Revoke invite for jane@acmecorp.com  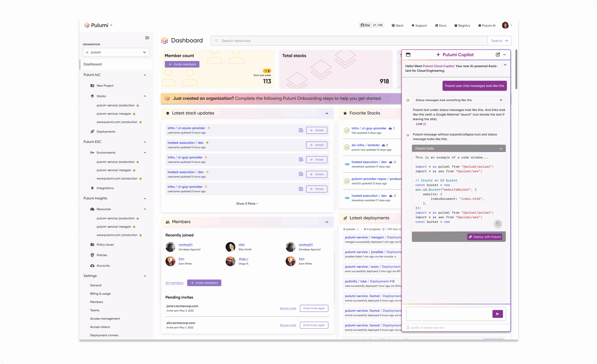288,308
